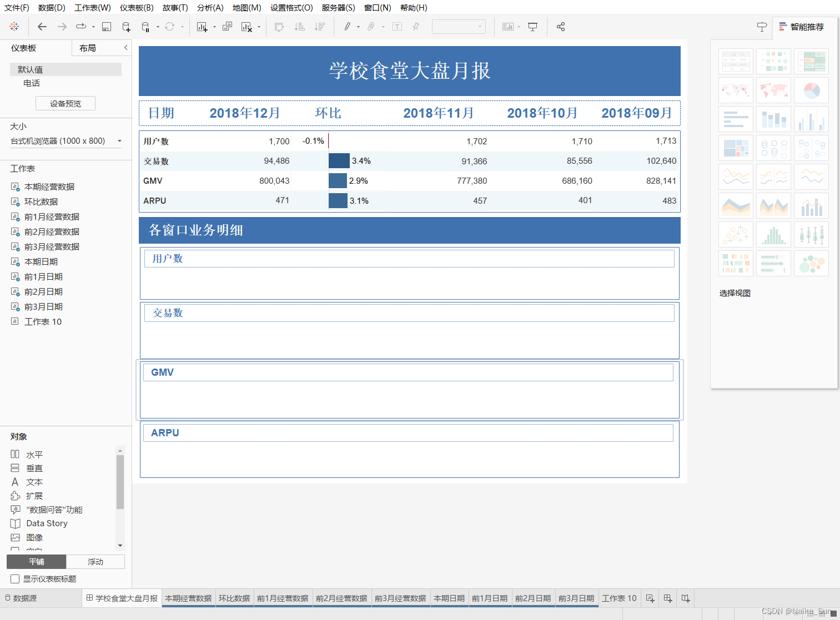This screenshot has width=840, height=620.
Task: Click swap rows and columns icon
Action: (x=279, y=27)
